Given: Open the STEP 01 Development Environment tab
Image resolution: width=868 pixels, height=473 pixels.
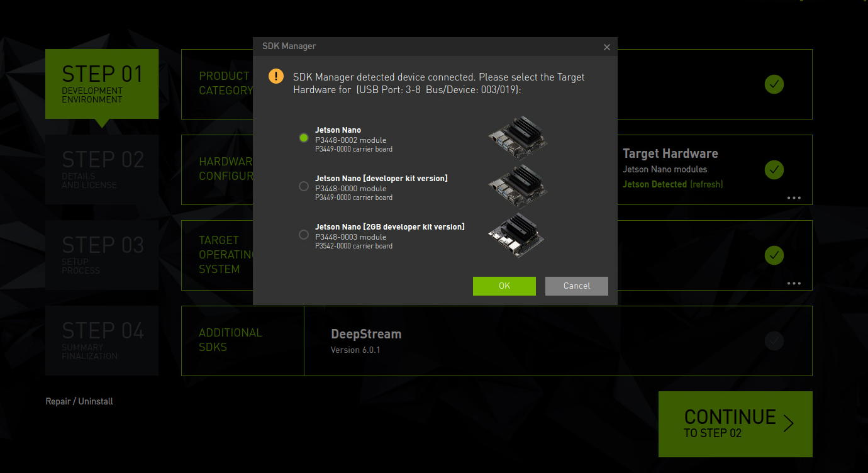Looking at the screenshot, I should pyautogui.click(x=102, y=84).
